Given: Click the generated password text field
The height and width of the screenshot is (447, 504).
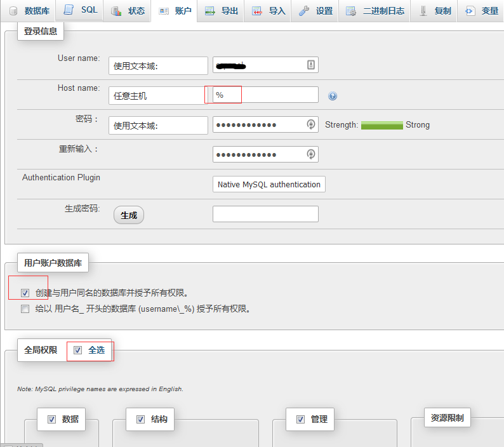Looking at the screenshot, I should click(265, 214).
